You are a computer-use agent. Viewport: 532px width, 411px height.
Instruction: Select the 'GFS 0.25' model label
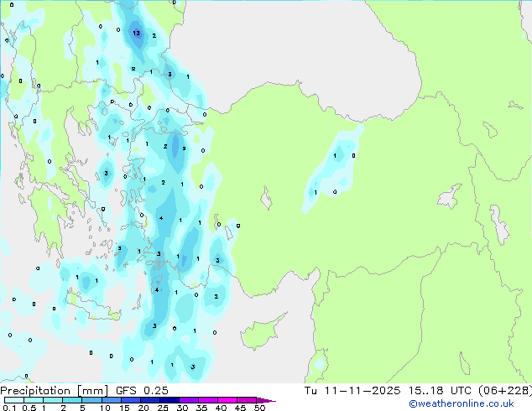coord(142,391)
